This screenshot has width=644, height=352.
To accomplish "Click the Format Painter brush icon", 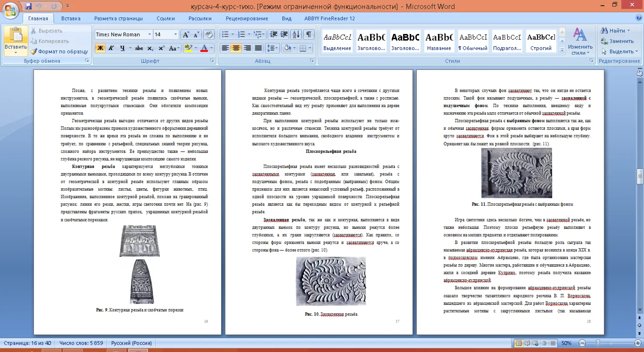I will point(34,51).
